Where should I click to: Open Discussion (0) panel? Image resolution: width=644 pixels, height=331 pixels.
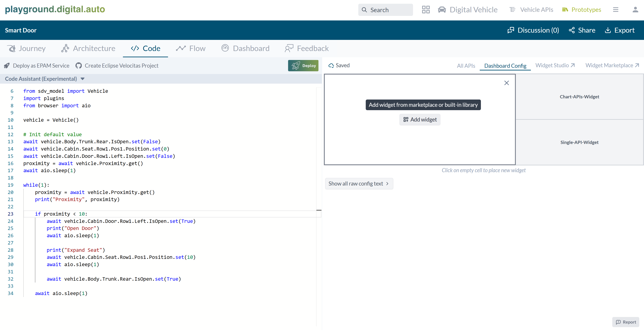pyautogui.click(x=533, y=30)
